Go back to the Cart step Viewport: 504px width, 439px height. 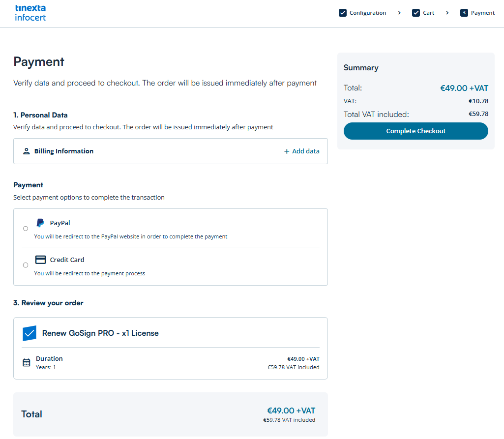(x=428, y=13)
